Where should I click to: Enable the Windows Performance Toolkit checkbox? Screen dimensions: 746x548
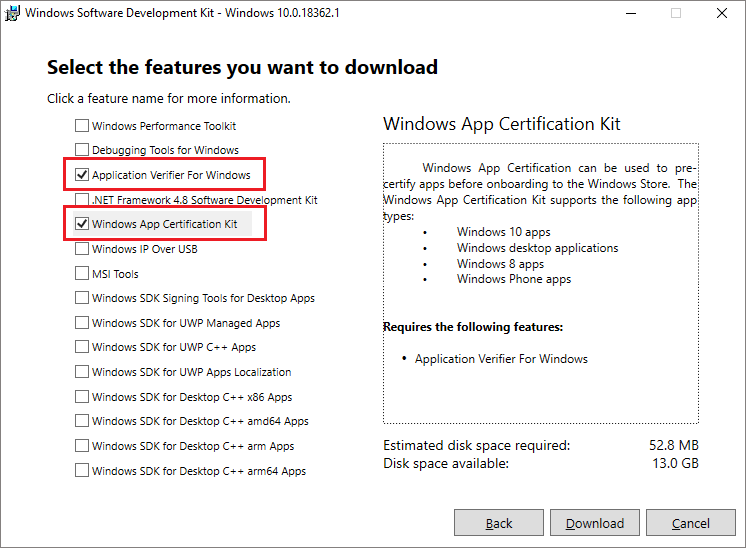[82, 126]
